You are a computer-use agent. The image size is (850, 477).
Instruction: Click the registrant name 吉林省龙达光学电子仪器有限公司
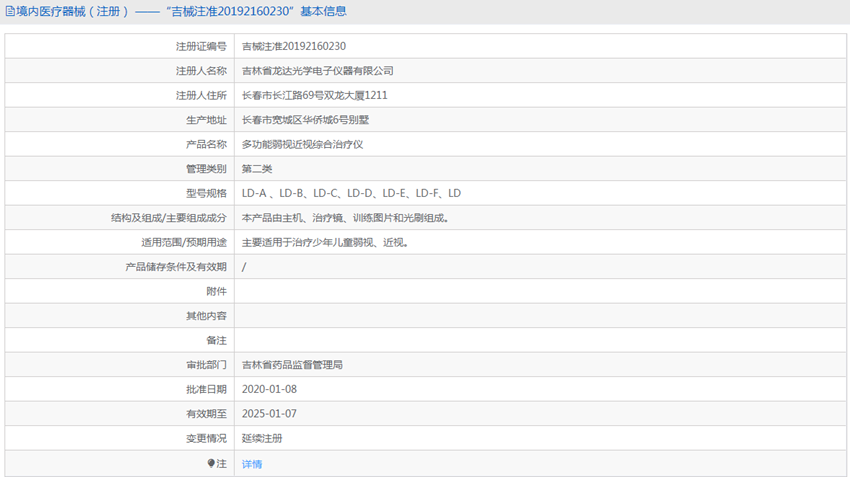tap(318, 71)
